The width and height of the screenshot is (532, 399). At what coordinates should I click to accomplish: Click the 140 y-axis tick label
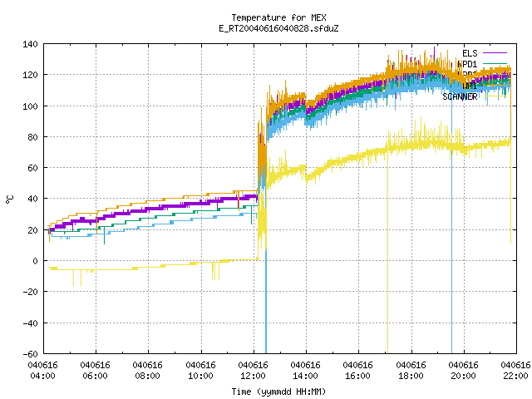(x=30, y=44)
